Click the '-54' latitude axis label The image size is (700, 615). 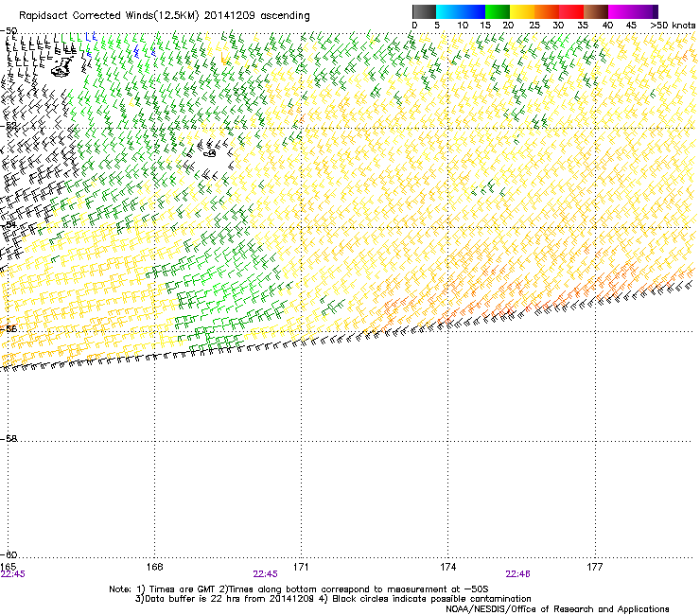9,224
